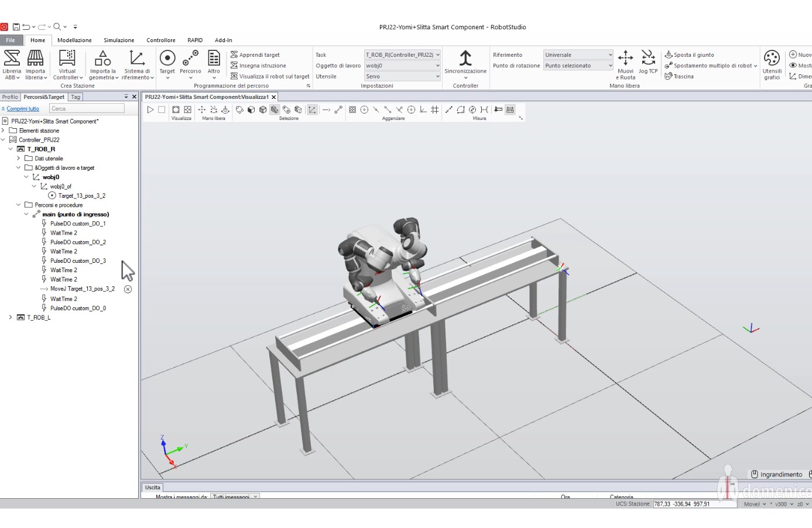Screen dimensions: 812x528
Task: Toggle the snap to grid icon
Action: coord(434,109)
